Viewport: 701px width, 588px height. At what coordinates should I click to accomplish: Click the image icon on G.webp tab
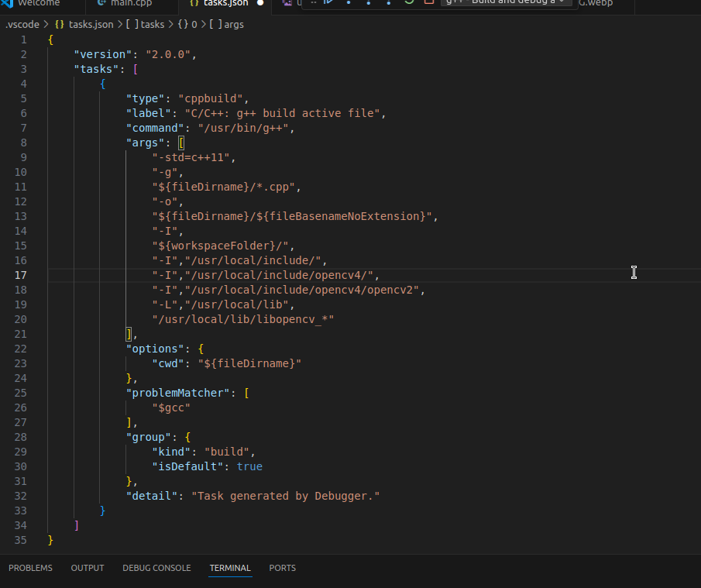click(286, 4)
